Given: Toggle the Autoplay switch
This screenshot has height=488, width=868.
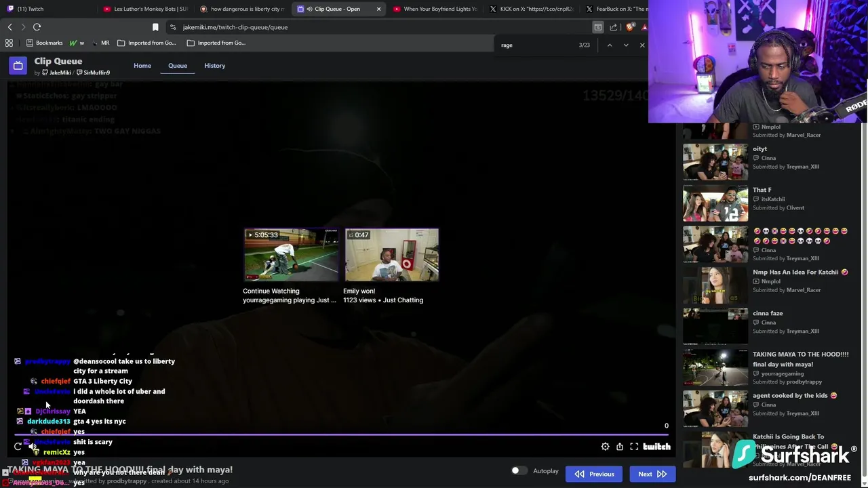Looking at the screenshot, I should tap(519, 471).
